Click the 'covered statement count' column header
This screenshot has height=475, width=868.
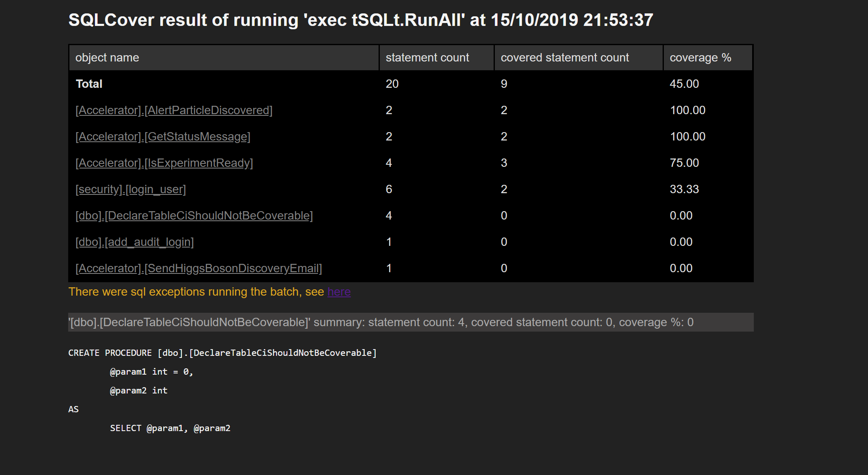579,58
